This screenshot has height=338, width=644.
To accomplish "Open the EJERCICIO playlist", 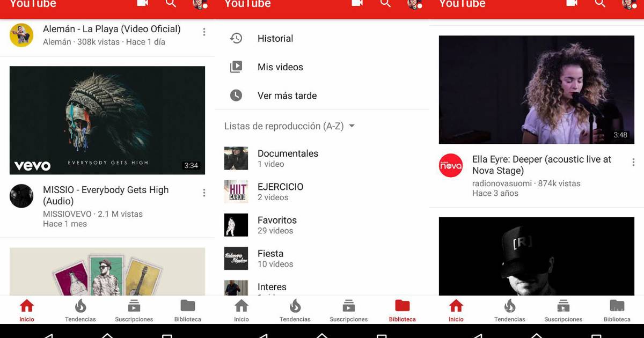I will pyautogui.click(x=280, y=192).
